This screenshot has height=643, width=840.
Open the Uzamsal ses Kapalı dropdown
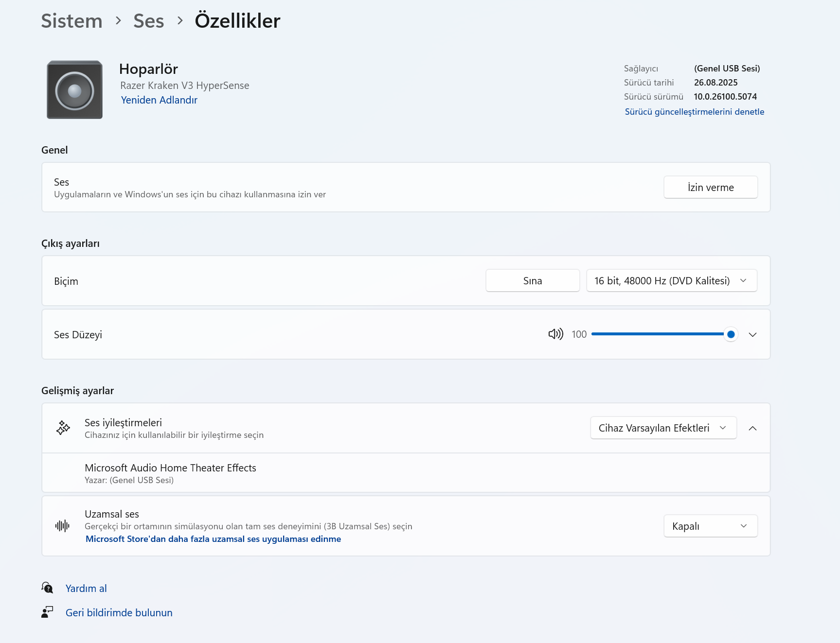pyautogui.click(x=711, y=526)
